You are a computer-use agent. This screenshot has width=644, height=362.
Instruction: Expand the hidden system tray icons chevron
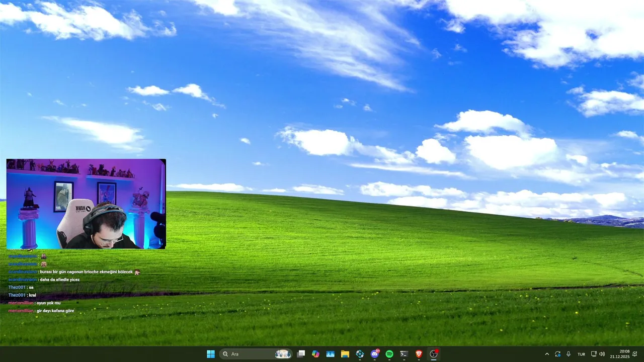click(x=547, y=354)
